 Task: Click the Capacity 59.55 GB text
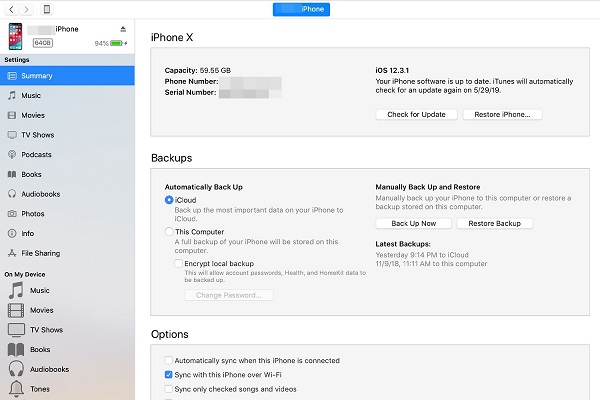click(198, 70)
